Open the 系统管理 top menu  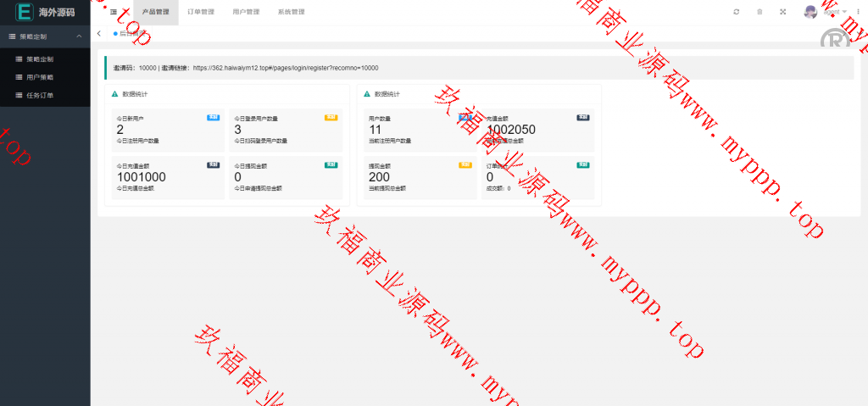pyautogui.click(x=291, y=12)
